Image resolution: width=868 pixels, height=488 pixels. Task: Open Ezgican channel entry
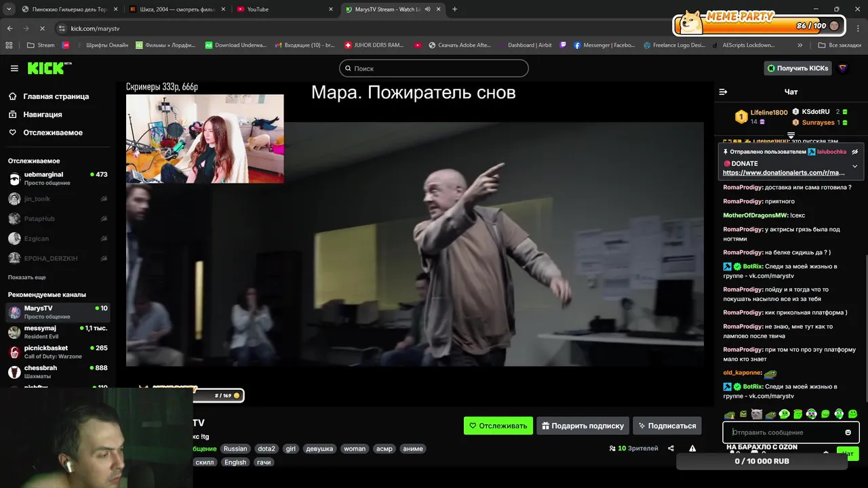(x=58, y=239)
